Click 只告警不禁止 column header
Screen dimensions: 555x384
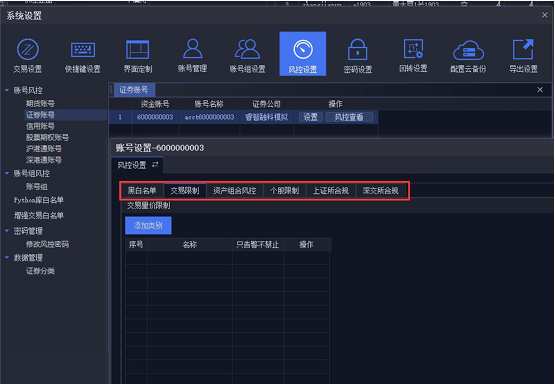tap(258, 245)
